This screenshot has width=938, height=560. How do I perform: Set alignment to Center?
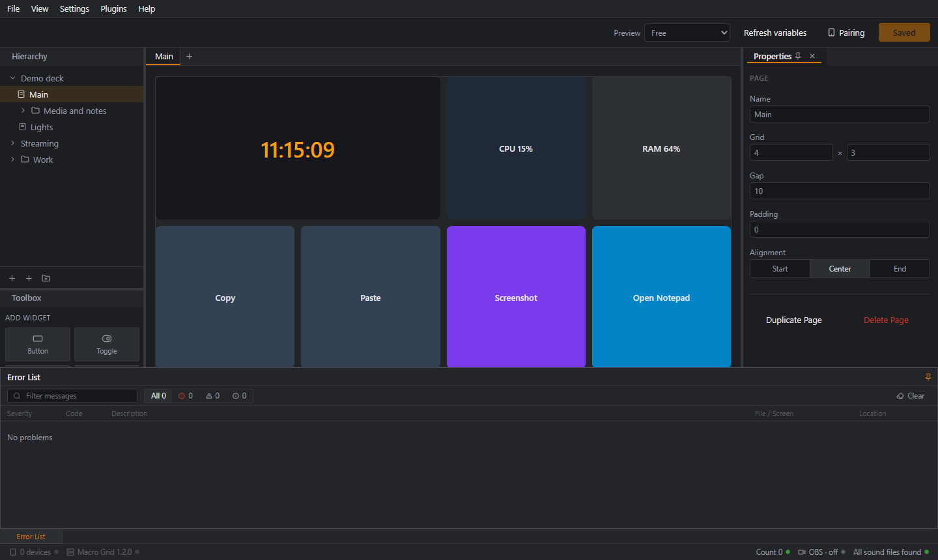point(840,269)
